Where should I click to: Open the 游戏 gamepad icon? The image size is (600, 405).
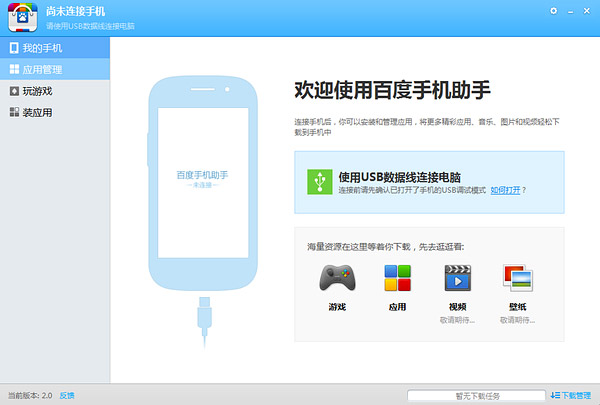[x=336, y=278]
